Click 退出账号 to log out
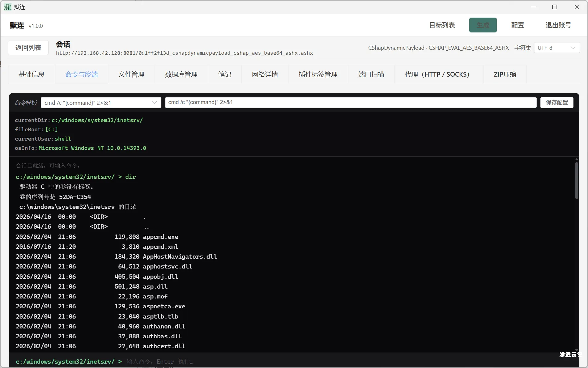 (558, 25)
